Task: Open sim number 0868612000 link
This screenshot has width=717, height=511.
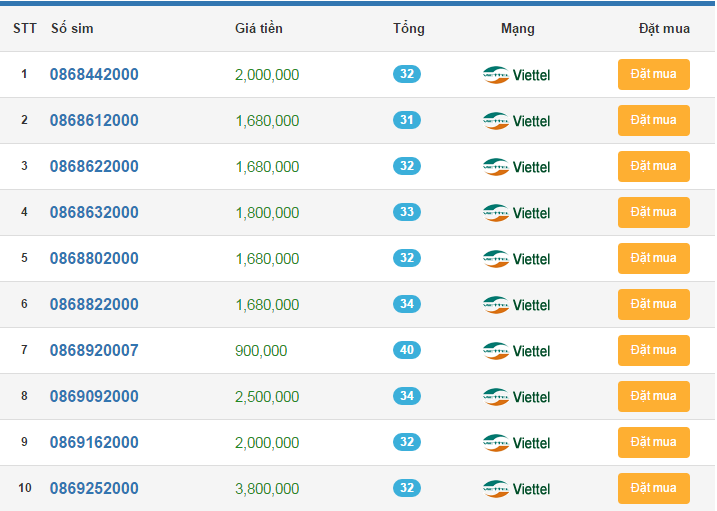Action: click(x=94, y=120)
